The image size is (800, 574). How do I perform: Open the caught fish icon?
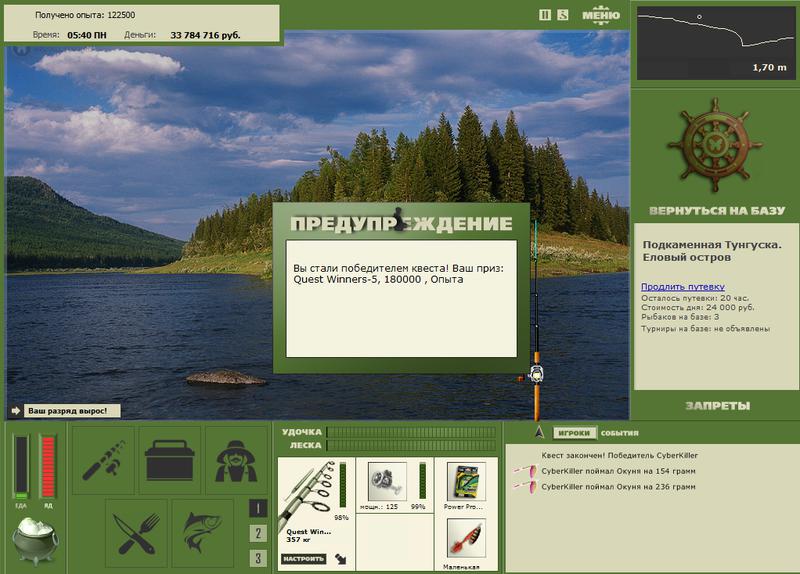click(x=203, y=533)
